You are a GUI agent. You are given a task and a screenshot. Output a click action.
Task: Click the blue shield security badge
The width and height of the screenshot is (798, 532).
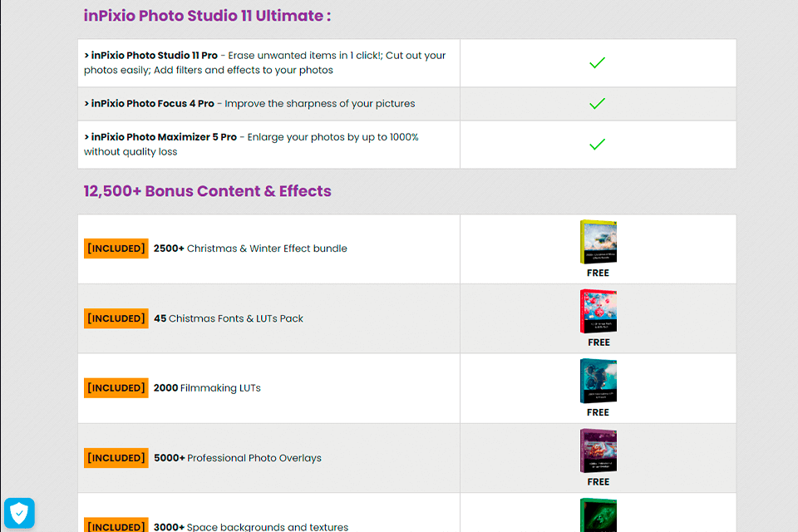pyautogui.click(x=19, y=513)
